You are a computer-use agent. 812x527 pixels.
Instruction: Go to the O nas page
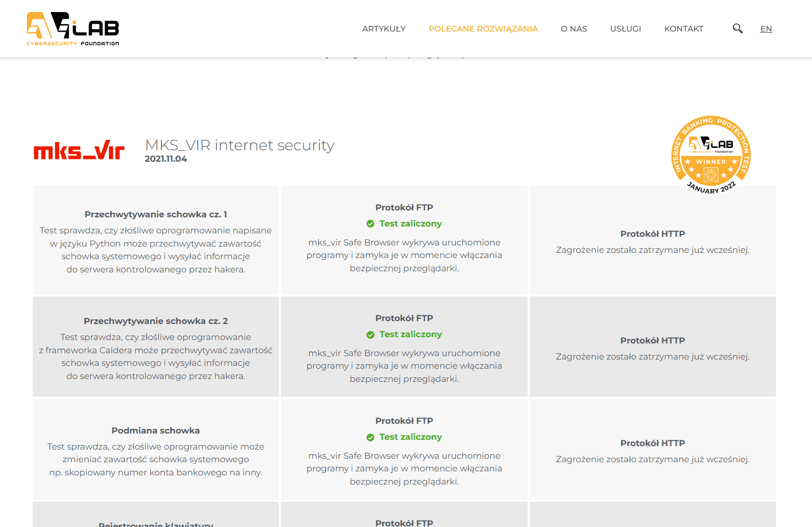point(573,29)
